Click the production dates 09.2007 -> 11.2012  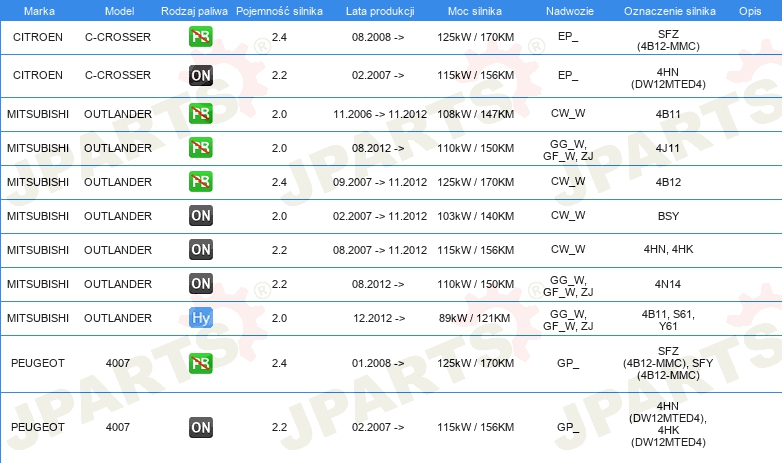coord(380,182)
